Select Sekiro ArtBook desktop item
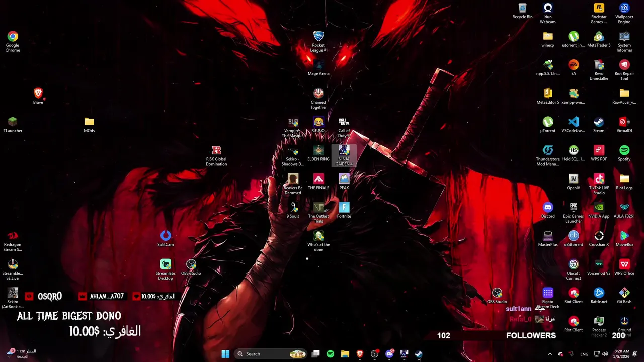The image size is (644, 362). click(13, 298)
